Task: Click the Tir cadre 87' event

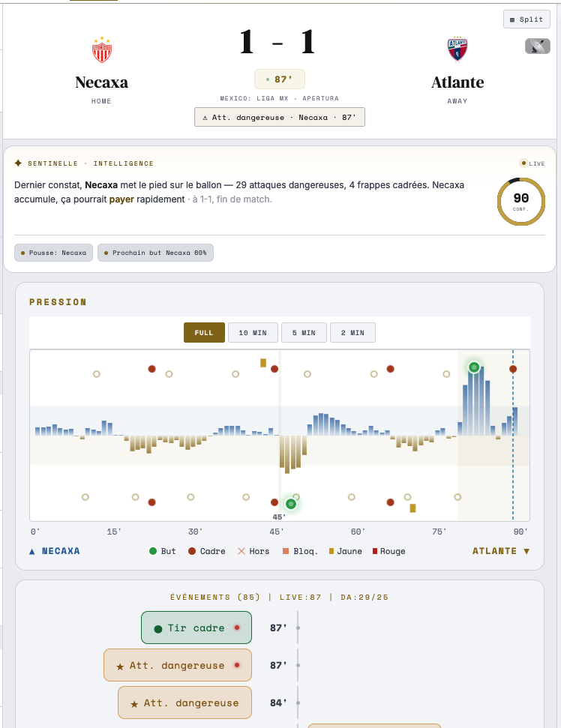Action: (196, 628)
